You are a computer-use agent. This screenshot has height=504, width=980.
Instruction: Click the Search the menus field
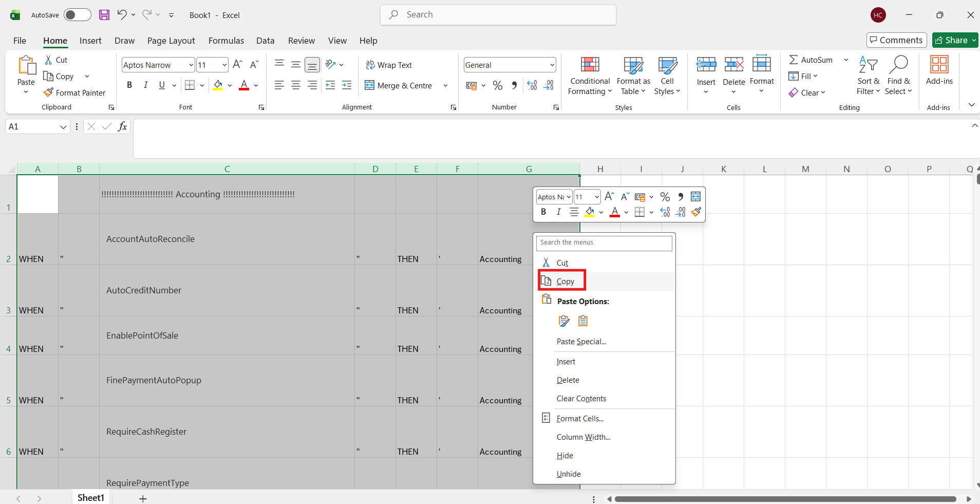(604, 242)
